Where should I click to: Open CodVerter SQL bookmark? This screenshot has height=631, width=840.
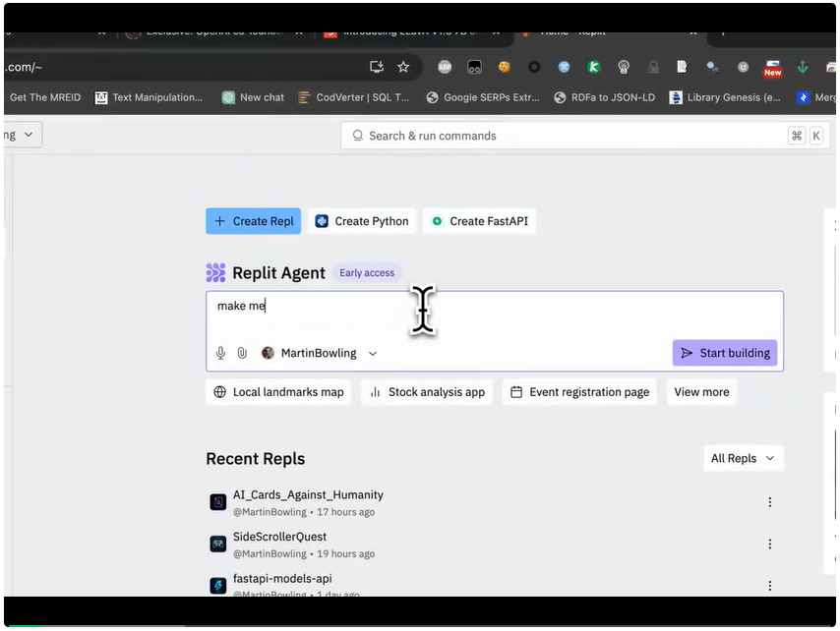353,97
